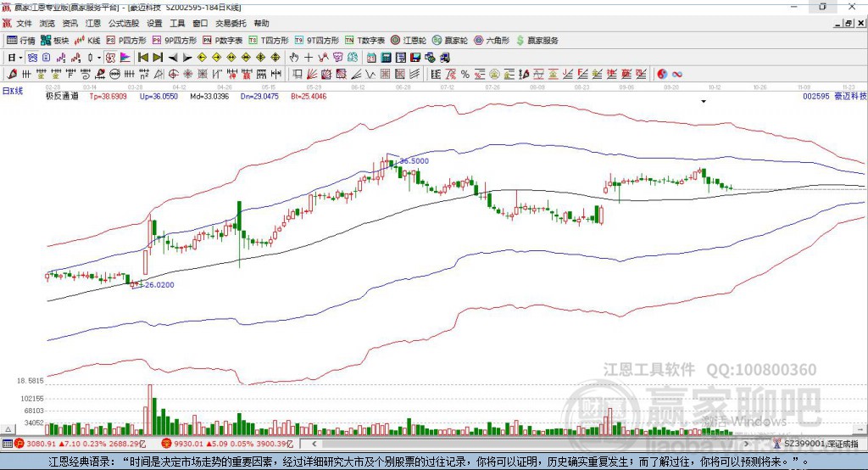The width and height of the screenshot is (868, 470).
Task: Click the 日K线 period label
Action: pos(13,91)
